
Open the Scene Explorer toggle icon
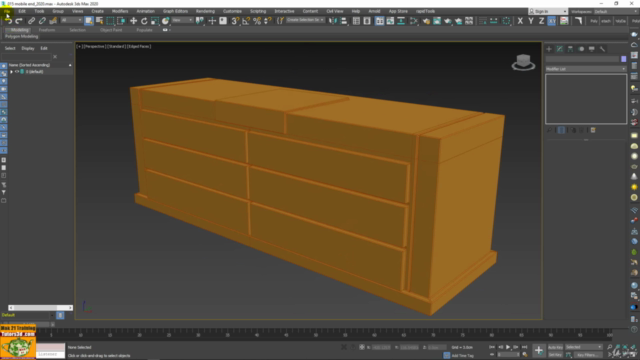[356, 21]
